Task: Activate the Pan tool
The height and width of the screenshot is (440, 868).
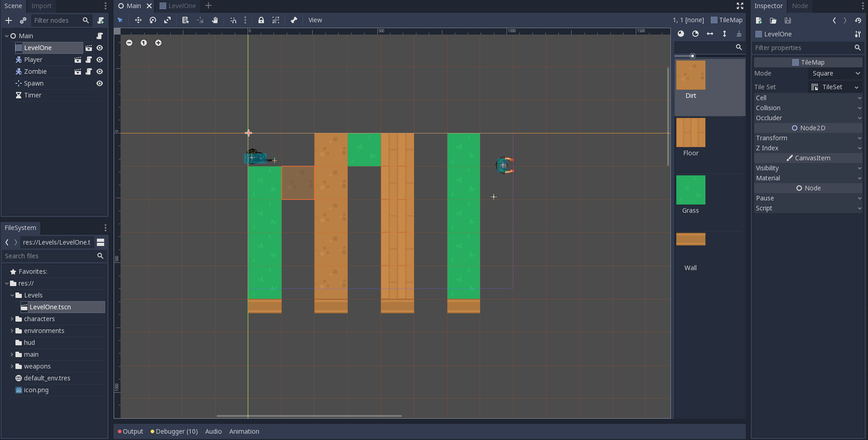Action: point(215,20)
